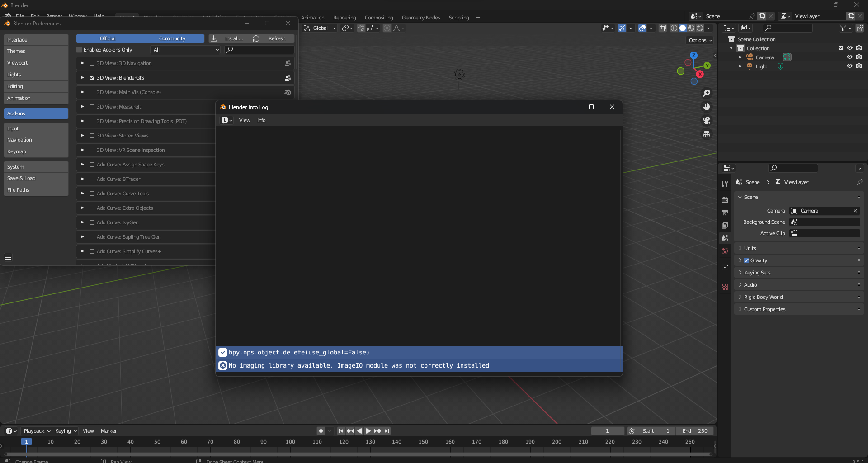Switch viewport shading to wireframe mode
This screenshot has height=463, width=868.
(x=674, y=28)
